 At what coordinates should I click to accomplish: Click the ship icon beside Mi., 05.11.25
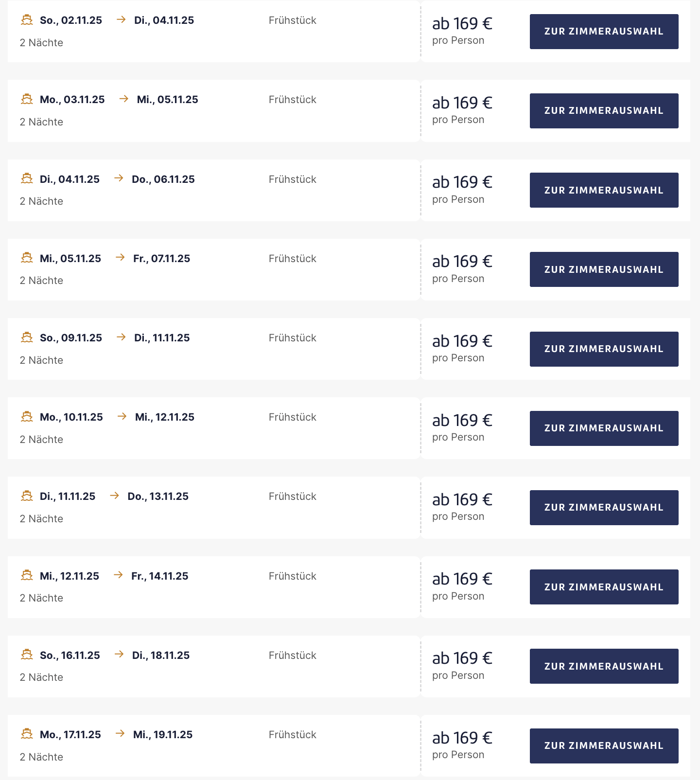pyautogui.click(x=27, y=258)
